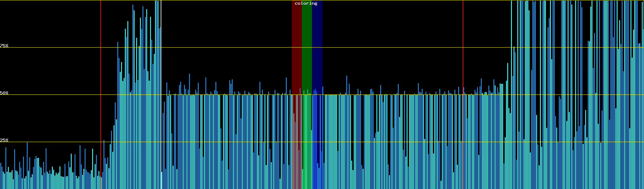Click the blue bars inside the blue band
Screen dimensions: 644x189
pos(315,142)
